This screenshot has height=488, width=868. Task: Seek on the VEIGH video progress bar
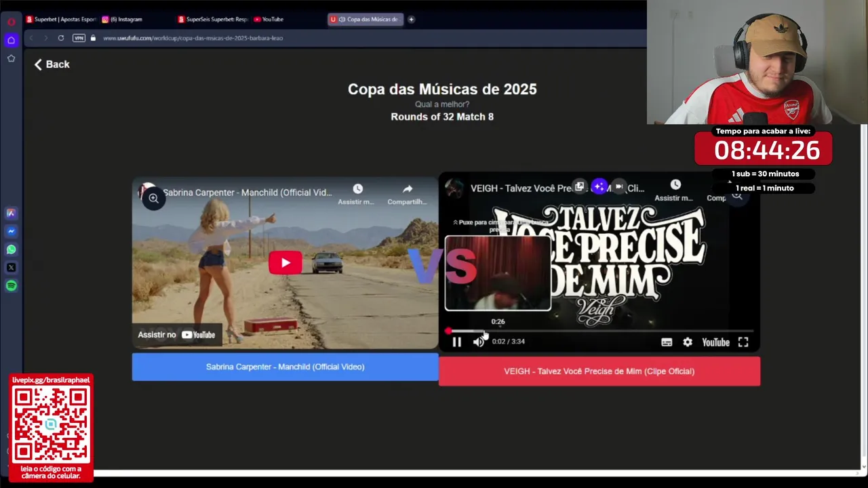600,331
